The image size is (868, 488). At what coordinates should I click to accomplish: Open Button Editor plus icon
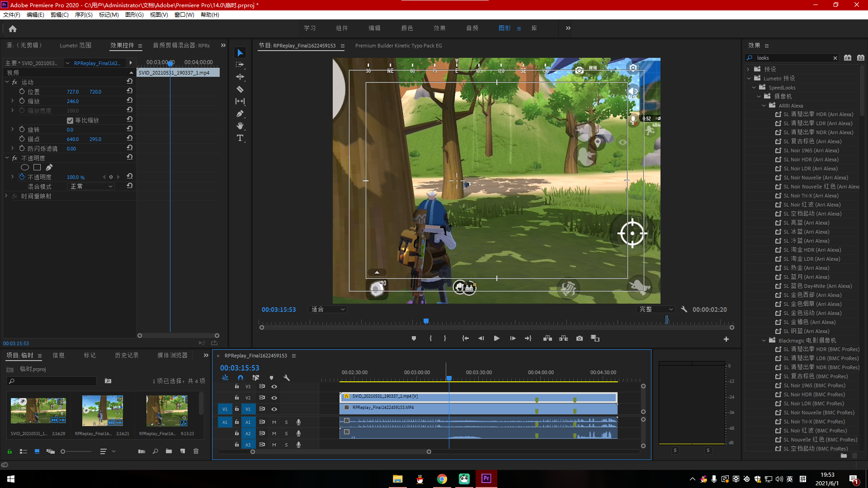pos(726,339)
